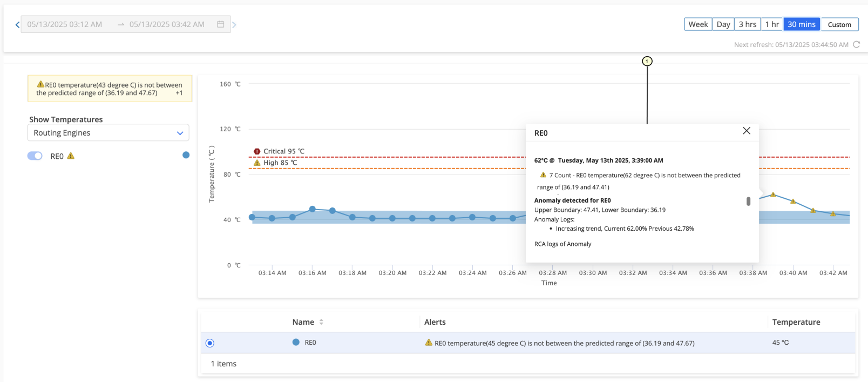Toggle the RE0 temperature series switch
The image size is (868, 382).
35,156
